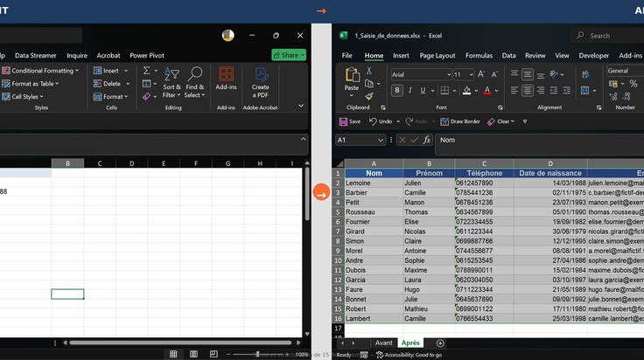
Task: Click the Share button in left window
Action: (289, 55)
